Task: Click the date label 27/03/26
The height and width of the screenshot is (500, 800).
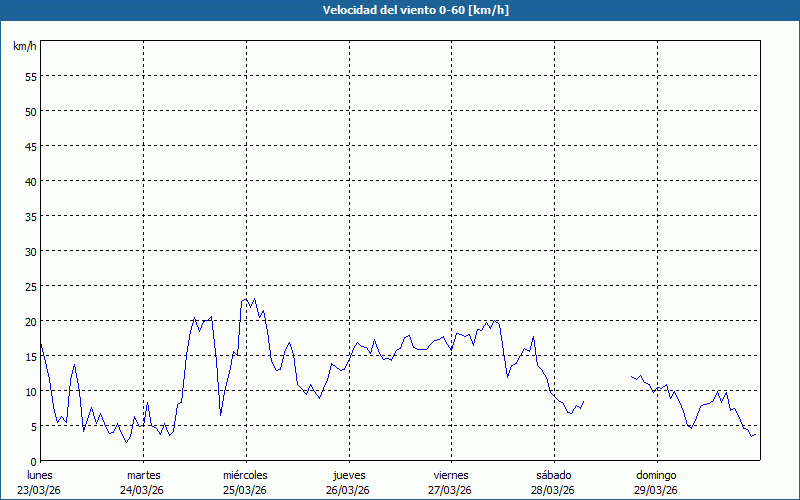Action: 451,490
